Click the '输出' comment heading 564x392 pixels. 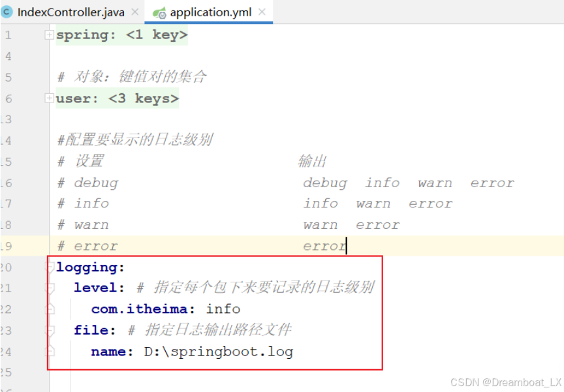(x=312, y=161)
